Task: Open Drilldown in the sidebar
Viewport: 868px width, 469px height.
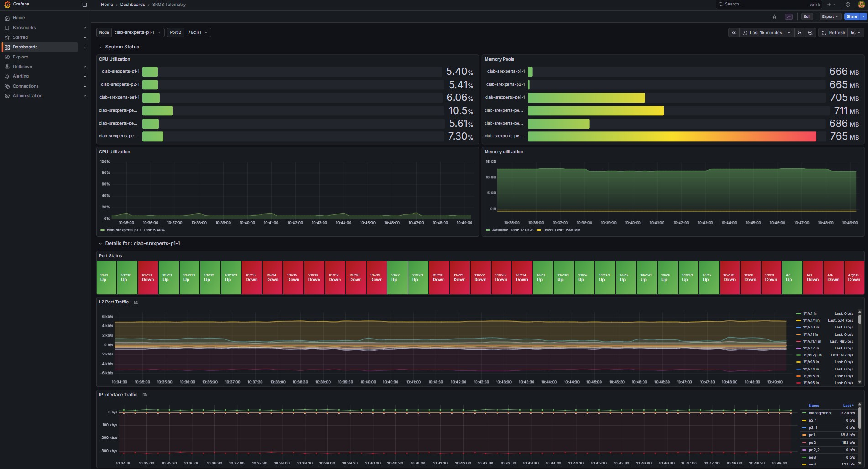Action: pyautogui.click(x=22, y=67)
